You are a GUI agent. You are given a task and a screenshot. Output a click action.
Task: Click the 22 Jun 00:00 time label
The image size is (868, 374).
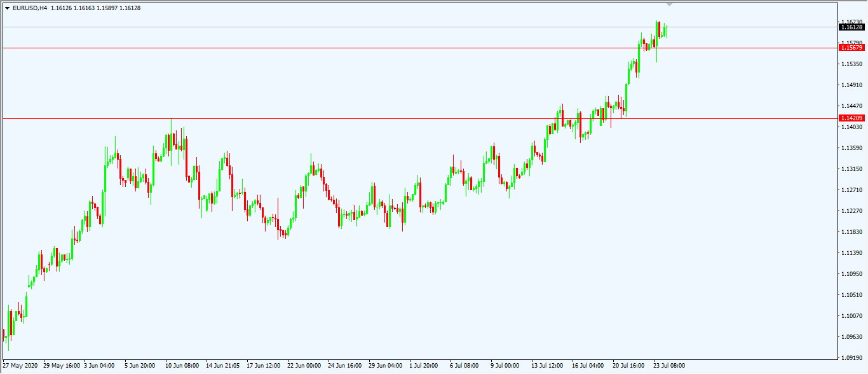click(x=304, y=366)
